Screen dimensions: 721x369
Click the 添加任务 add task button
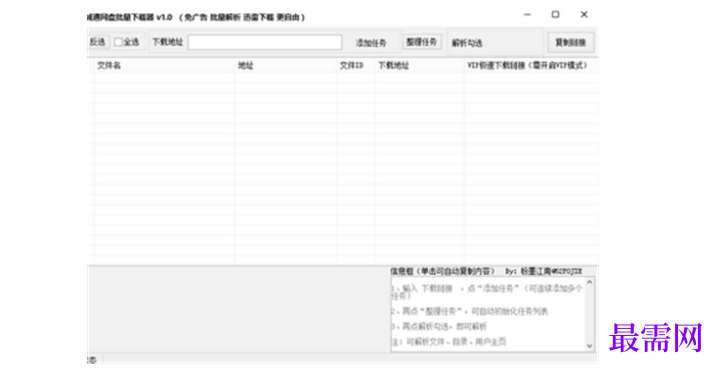tap(371, 43)
